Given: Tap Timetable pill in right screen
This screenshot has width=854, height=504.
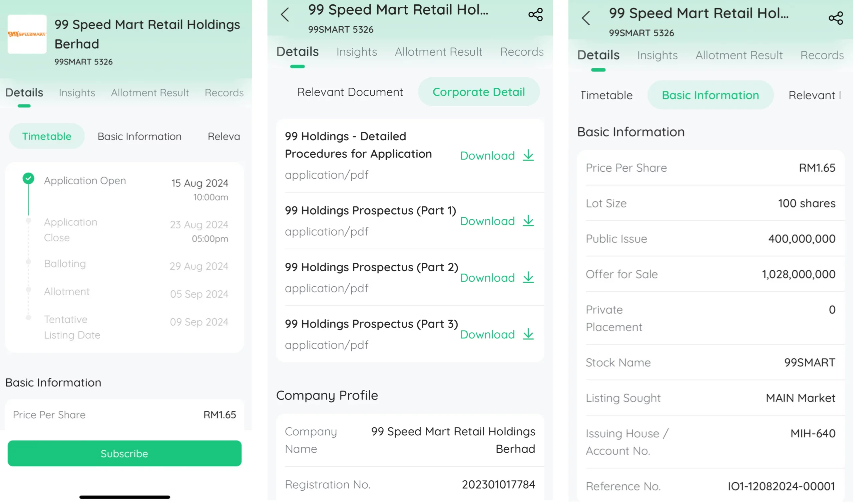Looking at the screenshot, I should 606,95.
